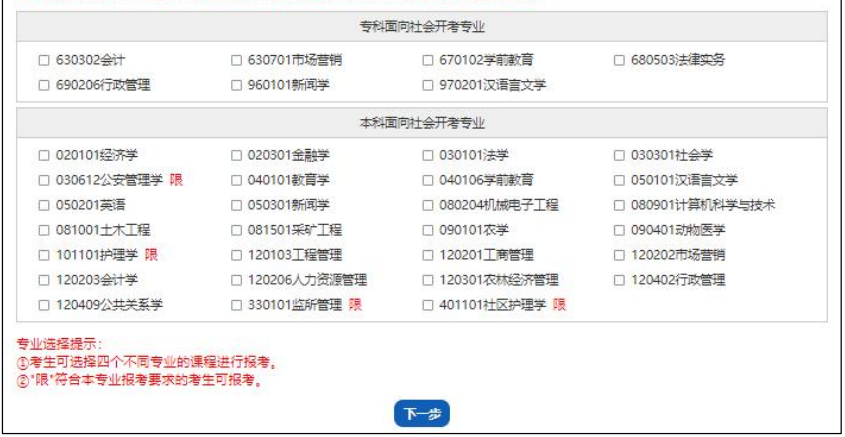Select the 630701市场营销 checkbox

(x=237, y=61)
